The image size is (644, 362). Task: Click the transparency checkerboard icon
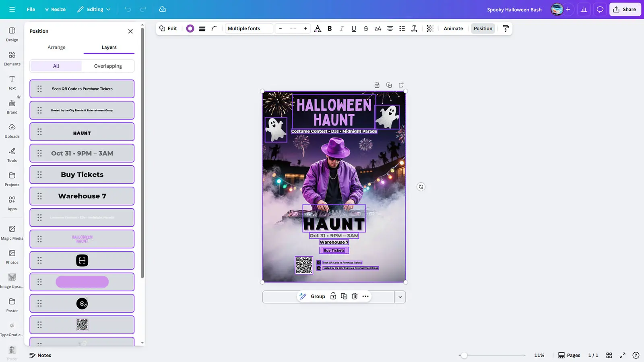click(430, 29)
